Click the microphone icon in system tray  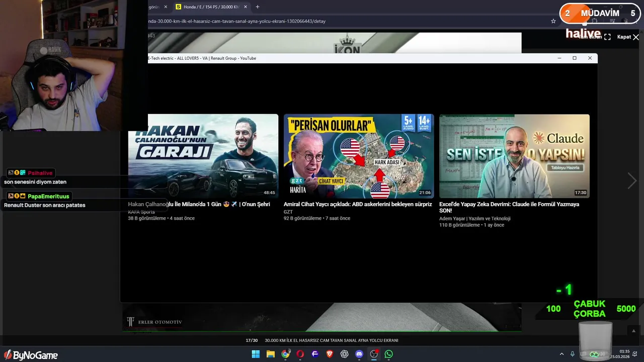point(572,354)
